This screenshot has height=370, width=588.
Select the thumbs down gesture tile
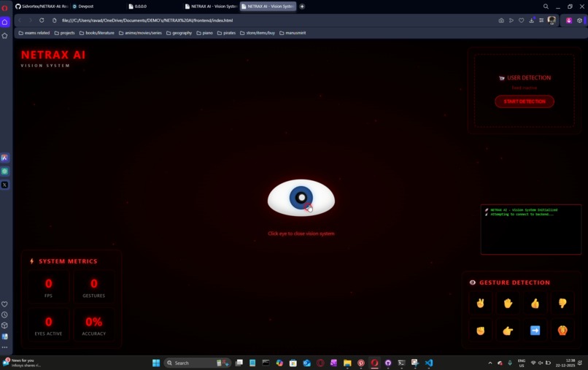point(562,303)
